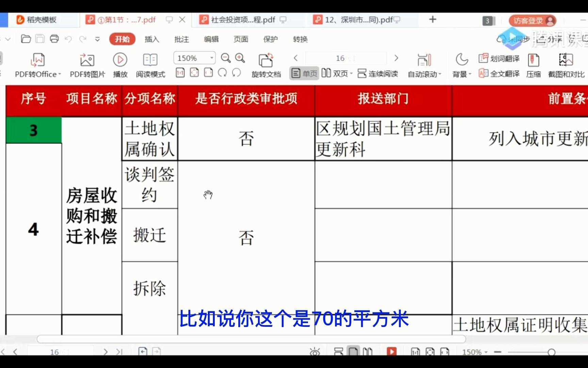Click the zoom out magnifier
This screenshot has width=588, height=368.
pos(226,58)
